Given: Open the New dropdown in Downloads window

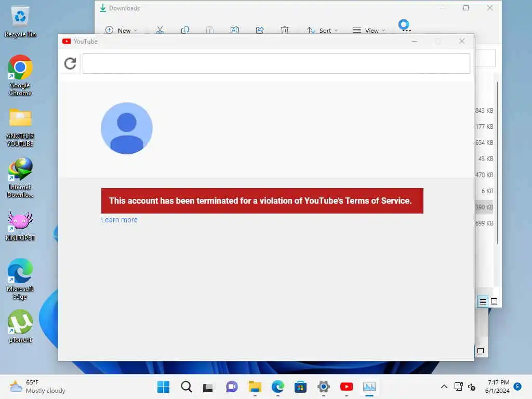Looking at the screenshot, I should coord(121,30).
